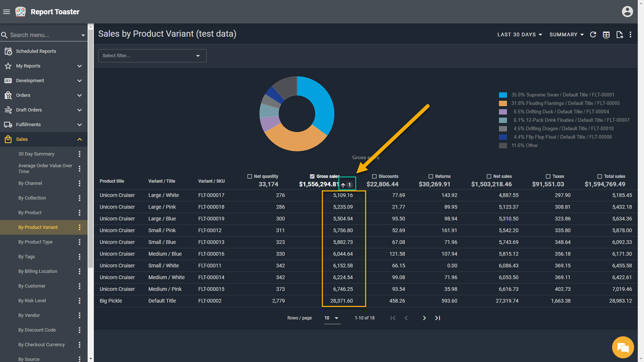The image size is (644, 362).
Task: Change the rows per page dropdown
Action: [331, 318]
